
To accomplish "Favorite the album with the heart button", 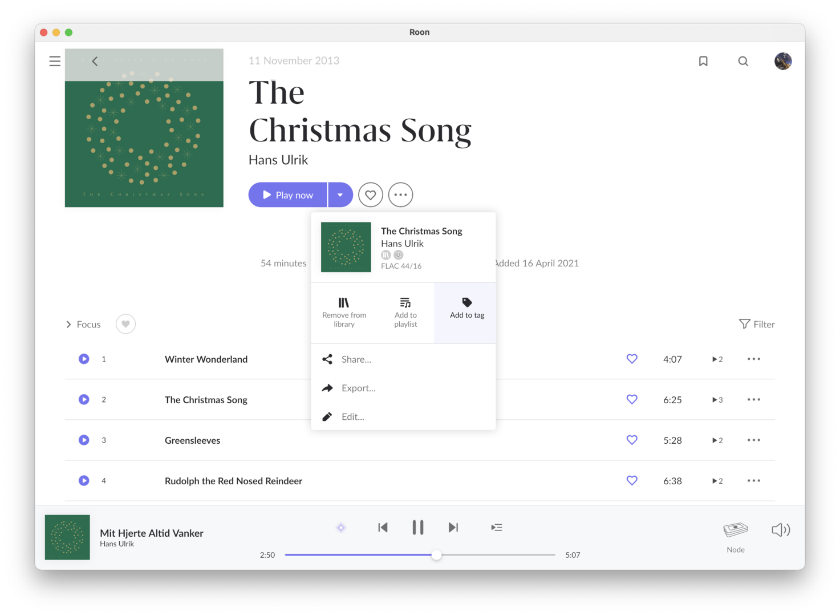I will (371, 195).
